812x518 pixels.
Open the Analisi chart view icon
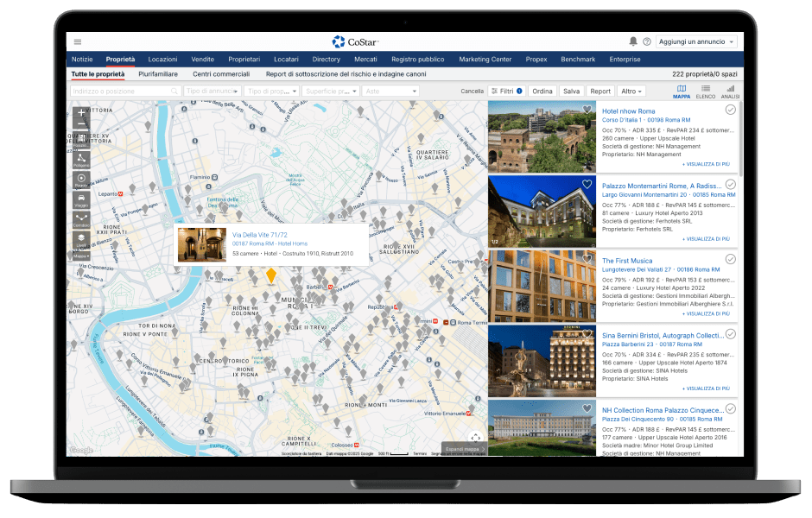(x=729, y=91)
